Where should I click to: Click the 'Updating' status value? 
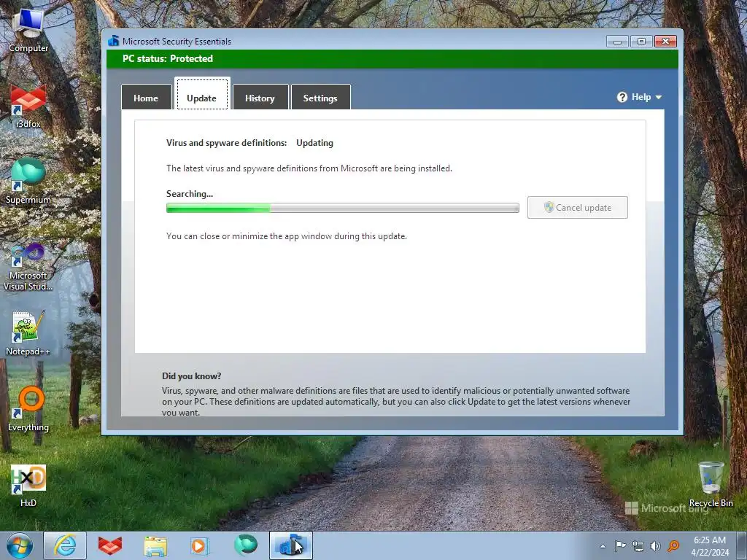315,143
